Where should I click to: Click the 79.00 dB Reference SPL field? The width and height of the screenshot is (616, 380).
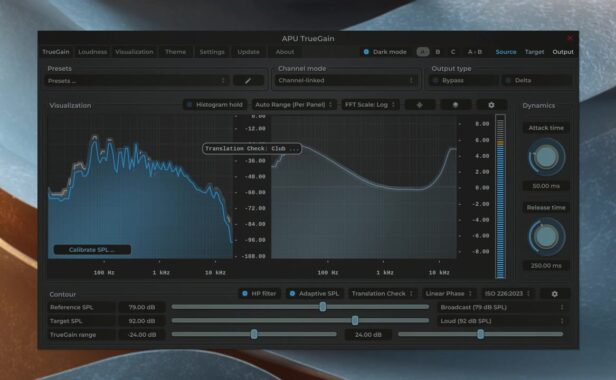(141, 307)
